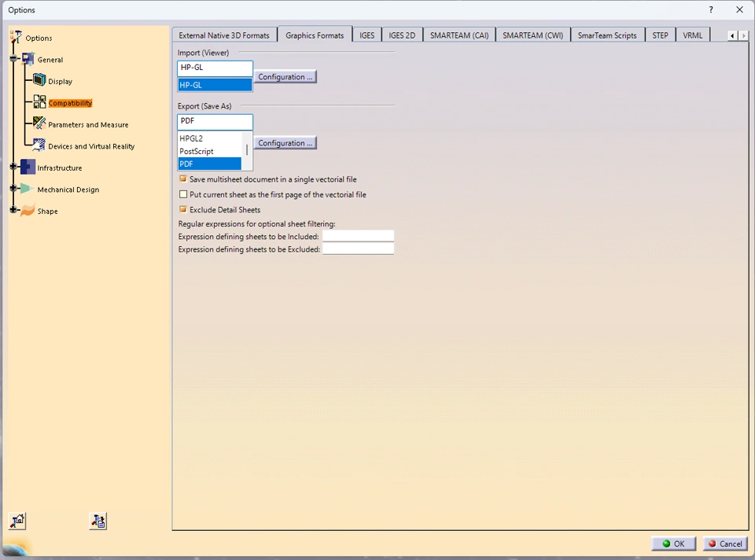Expand the Infrastructure tree node
Screen dimensions: 755x560
(13, 167)
